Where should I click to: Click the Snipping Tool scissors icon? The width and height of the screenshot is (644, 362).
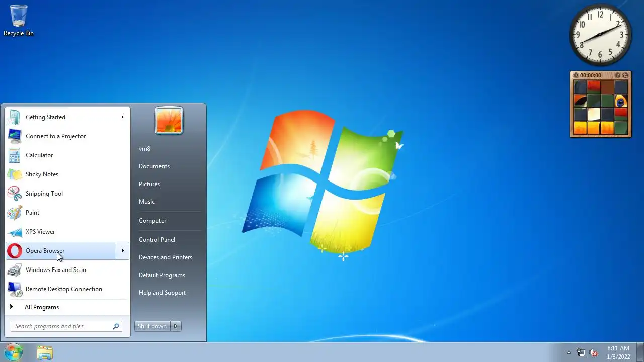click(14, 194)
